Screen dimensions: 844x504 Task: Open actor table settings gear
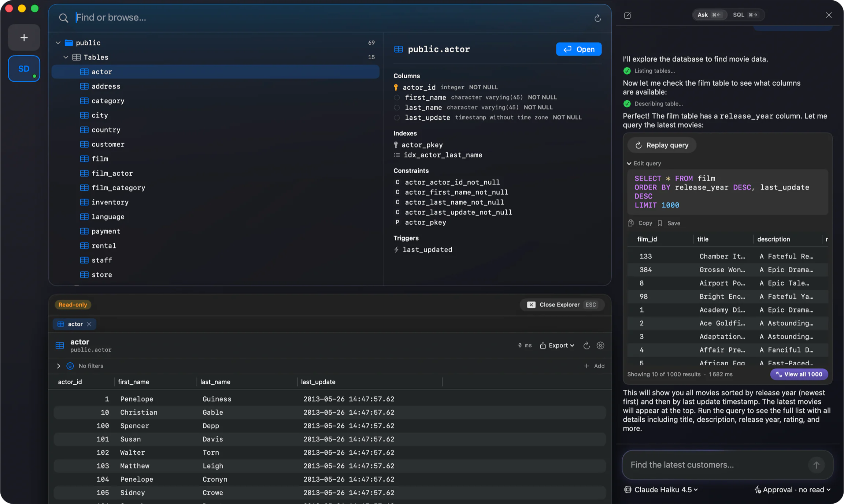(x=600, y=345)
